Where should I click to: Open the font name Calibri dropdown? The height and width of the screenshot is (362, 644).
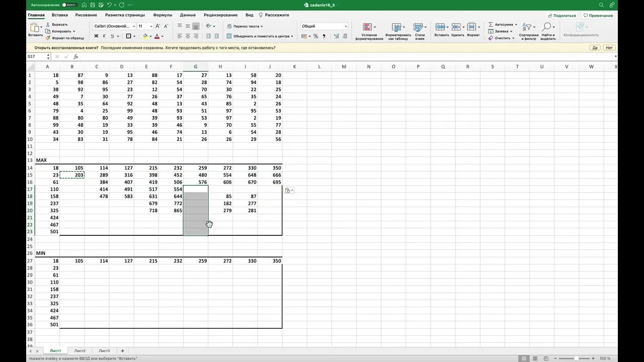click(134, 26)
